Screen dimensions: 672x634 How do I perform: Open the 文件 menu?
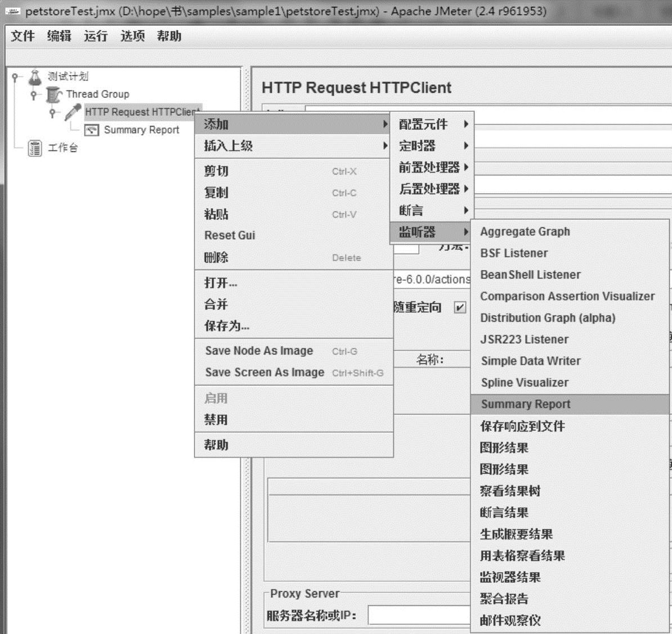[x=23, y=36]
